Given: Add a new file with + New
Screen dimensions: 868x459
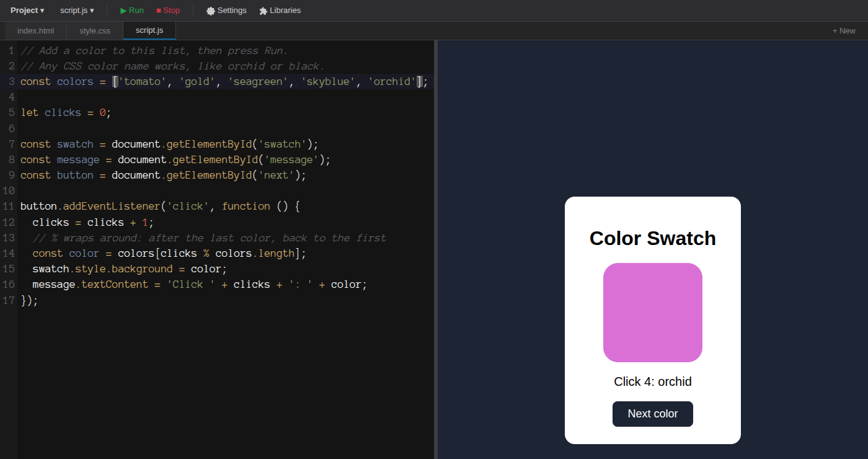Looking at the screenshot, I should (844, 30).
